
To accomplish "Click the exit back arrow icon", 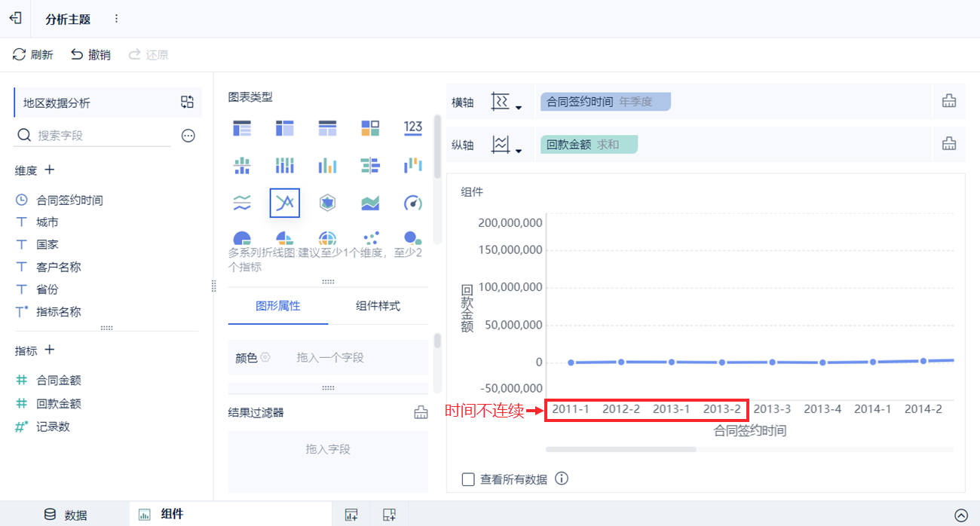I will [x=15, y=19].
